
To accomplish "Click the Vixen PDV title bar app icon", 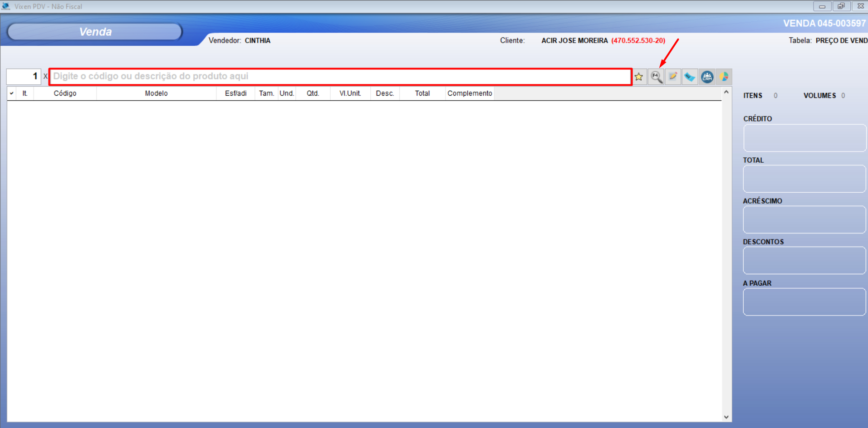I will coord(6,6).
